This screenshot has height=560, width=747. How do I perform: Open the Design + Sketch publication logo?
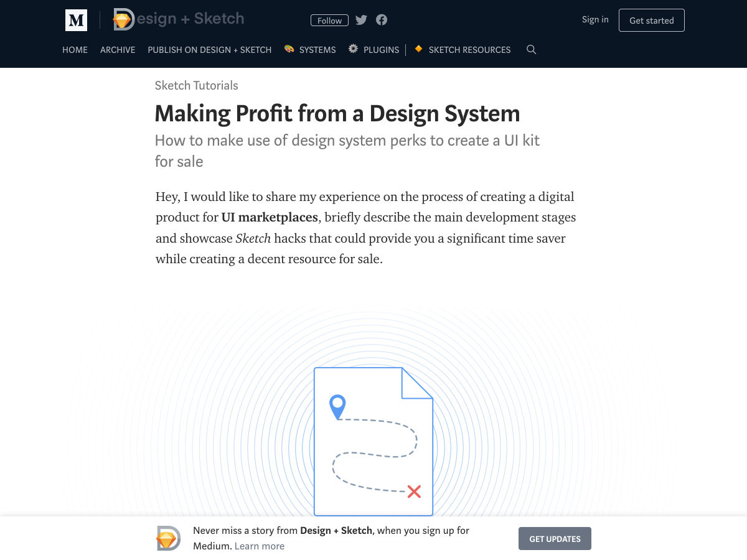[179, 19]
